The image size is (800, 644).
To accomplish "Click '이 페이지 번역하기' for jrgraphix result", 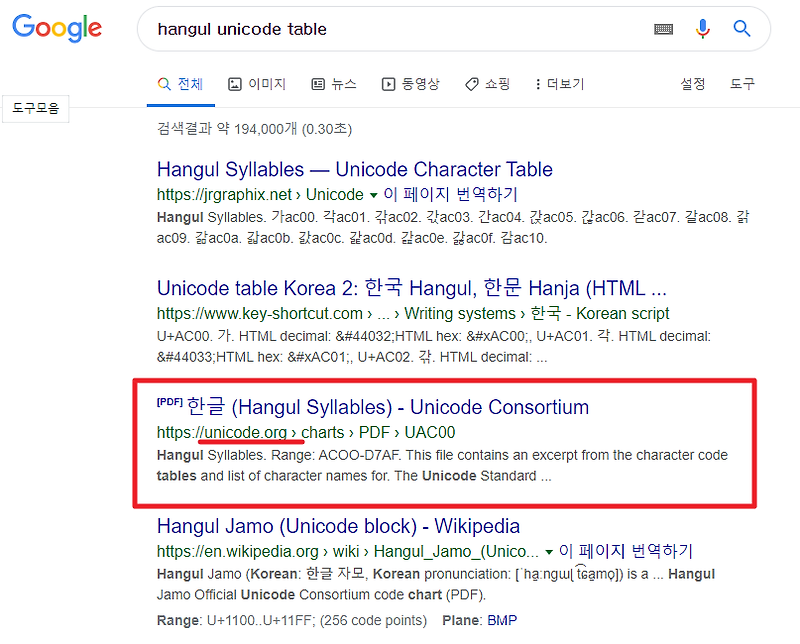I will click(451, 194).
